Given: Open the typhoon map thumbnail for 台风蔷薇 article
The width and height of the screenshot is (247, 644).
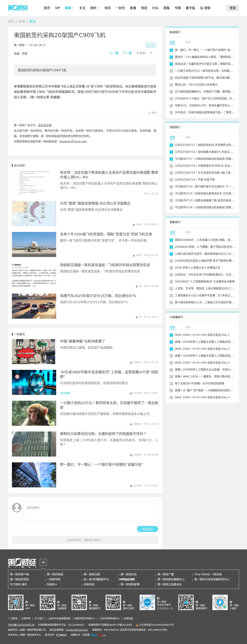Looking at the screenshot, I should pos(34,213).
